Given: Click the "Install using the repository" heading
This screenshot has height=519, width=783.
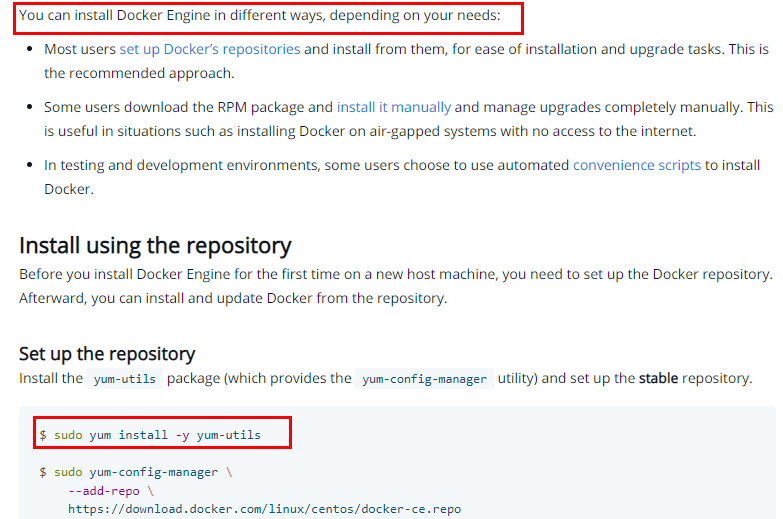Looking at the screenshot, I should 155,245.
